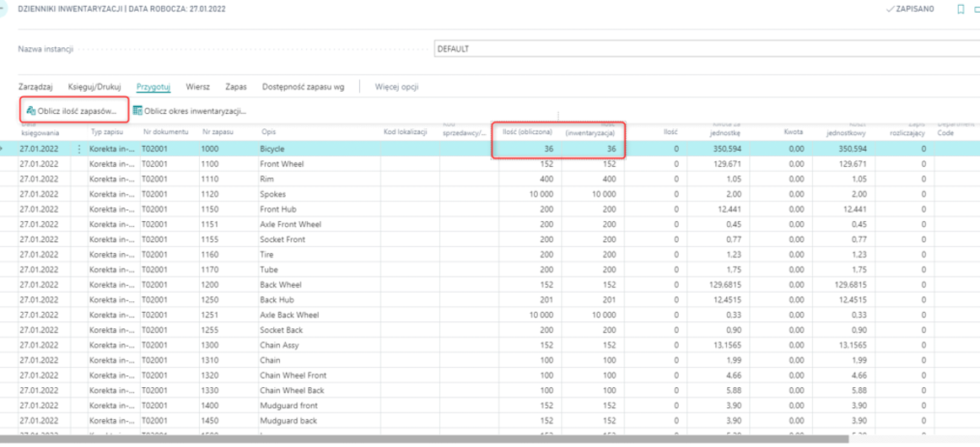This screenshot has height=447, width=980.
Task: Expand the Dostępność zapasu wg menu
Action: click(303, 86)
